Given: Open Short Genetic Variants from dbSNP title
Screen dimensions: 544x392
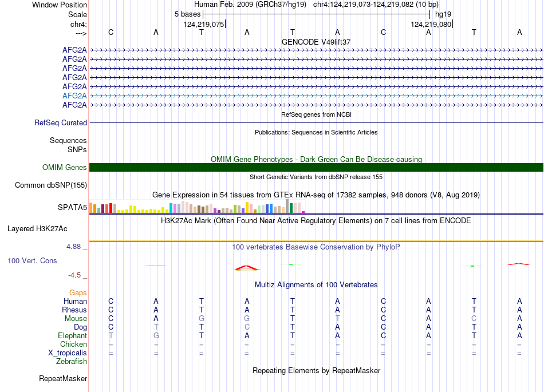Looking at the screenshot, I should point(316,177).
